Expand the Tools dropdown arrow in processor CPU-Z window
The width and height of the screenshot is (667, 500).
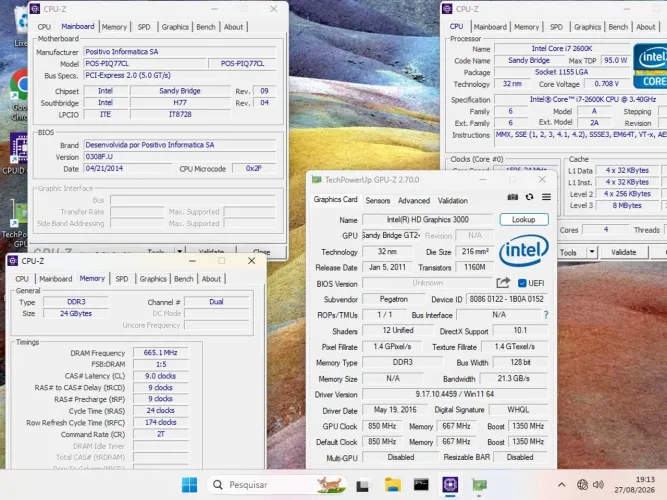point(592,252)
